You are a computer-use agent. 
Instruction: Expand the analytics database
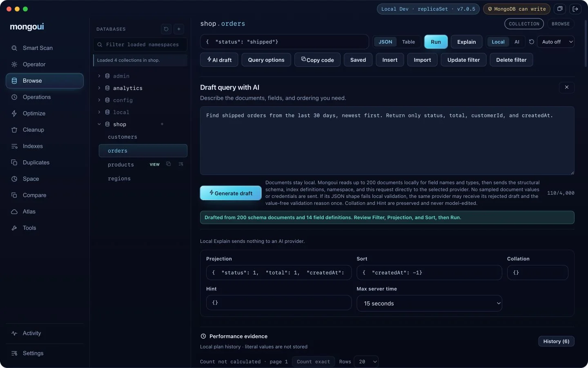pos(99,88)
